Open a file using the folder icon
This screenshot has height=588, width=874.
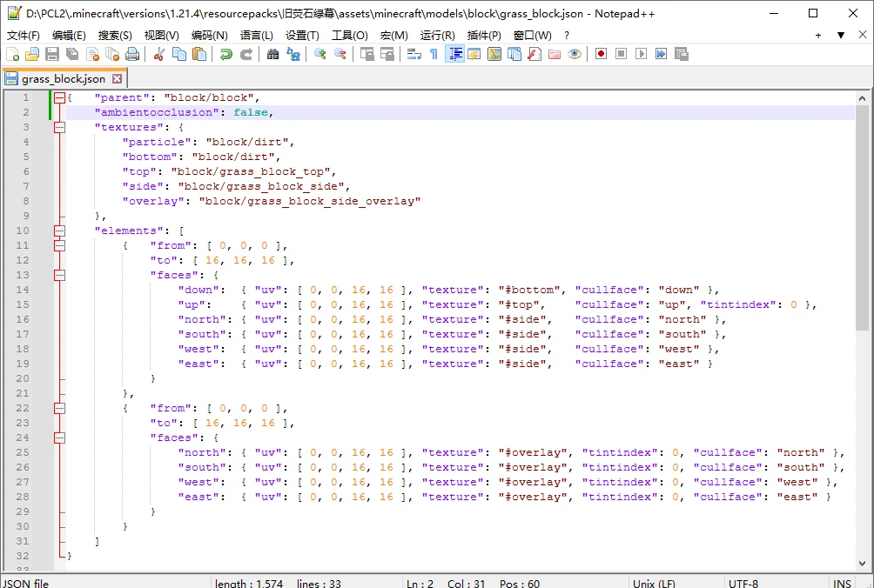(32, 54)
